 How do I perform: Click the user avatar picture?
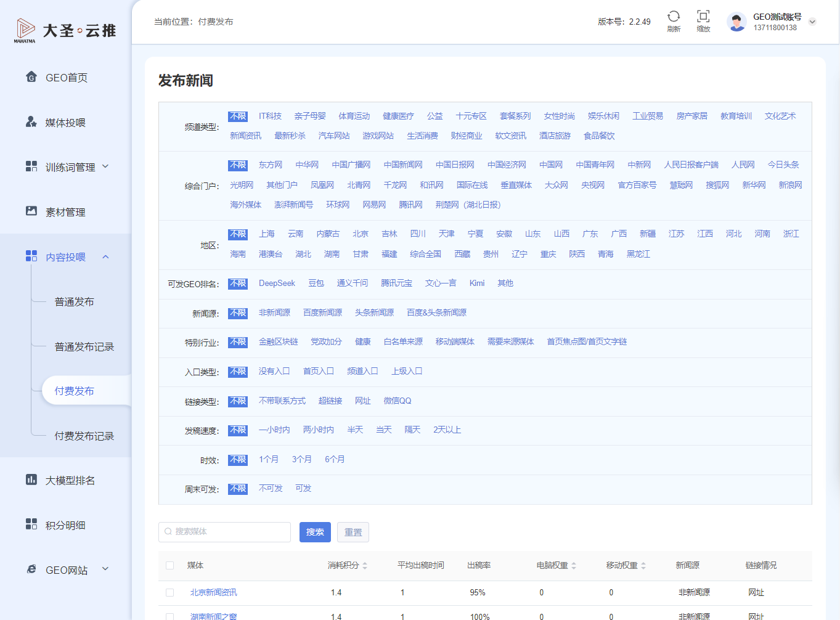click(737, 22)
